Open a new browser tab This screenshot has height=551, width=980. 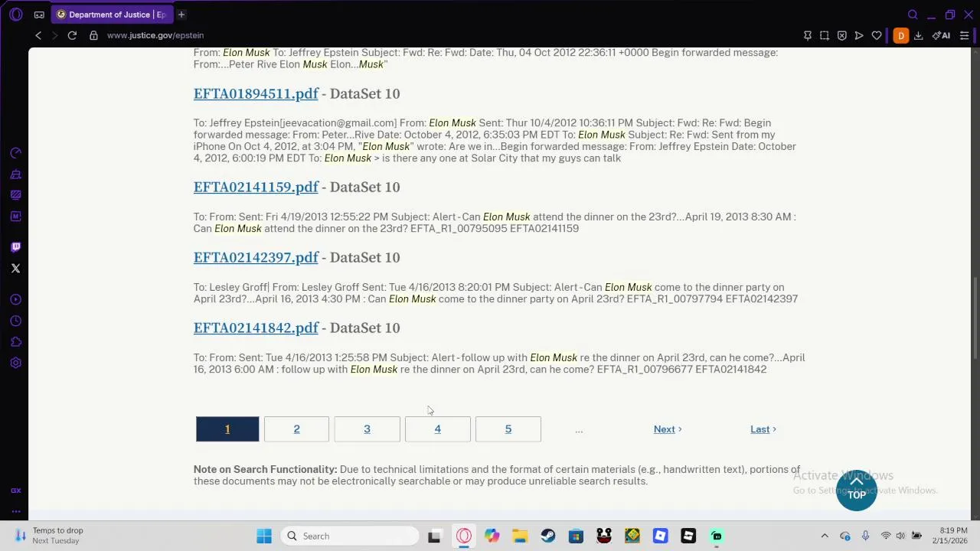[181, 15]
